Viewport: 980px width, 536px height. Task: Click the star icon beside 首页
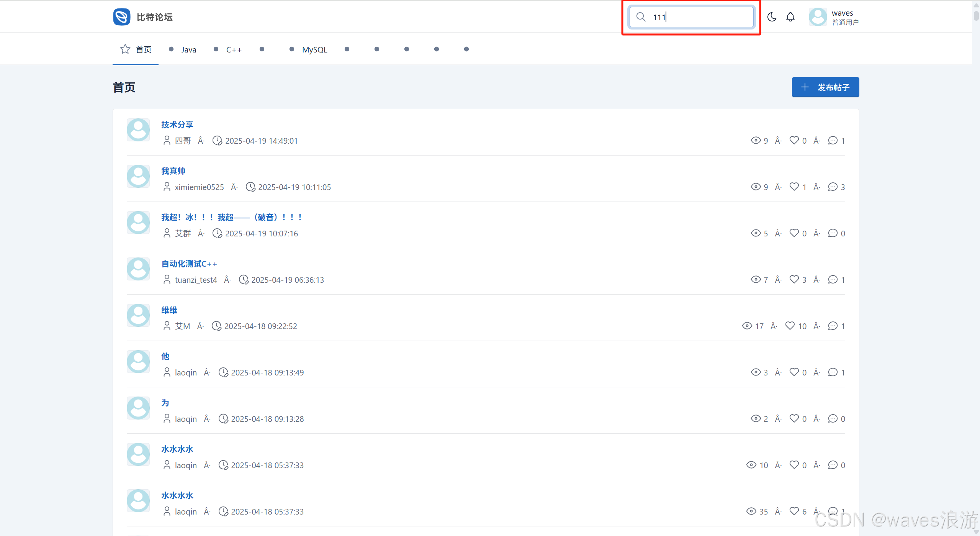[x=125, y=49]
